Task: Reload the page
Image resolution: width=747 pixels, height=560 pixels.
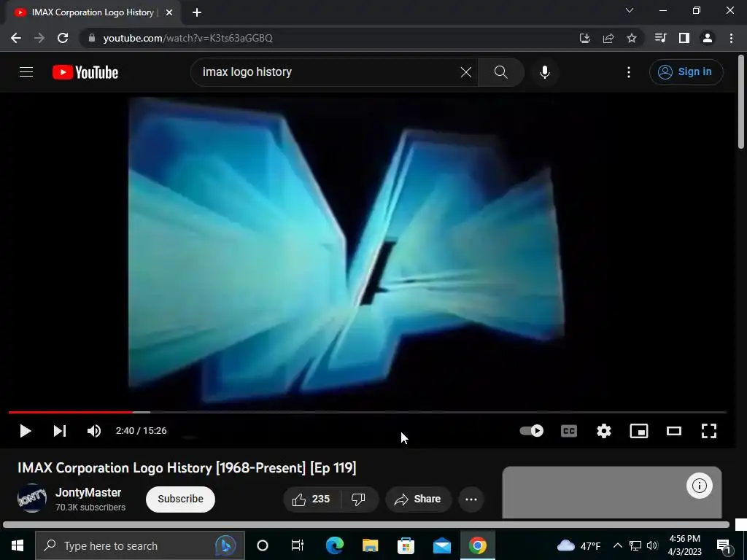Action: [63, 38]
